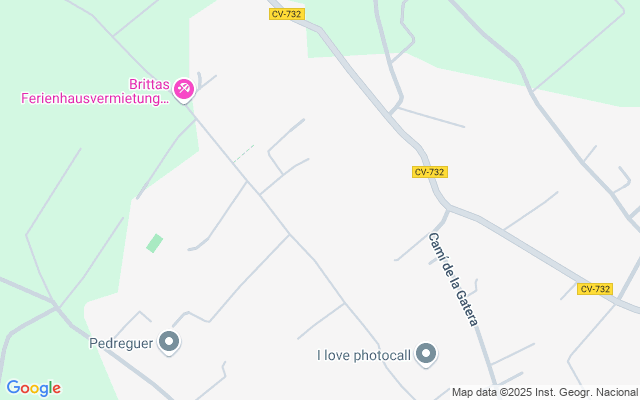The image size is (640, 400).
Task: Select the Pedreguer location marker icon
Action: 169,342
